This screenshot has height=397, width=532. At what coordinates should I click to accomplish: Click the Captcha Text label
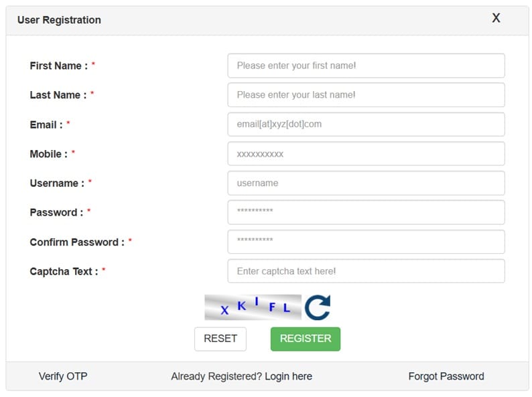[x=64, y=271]
